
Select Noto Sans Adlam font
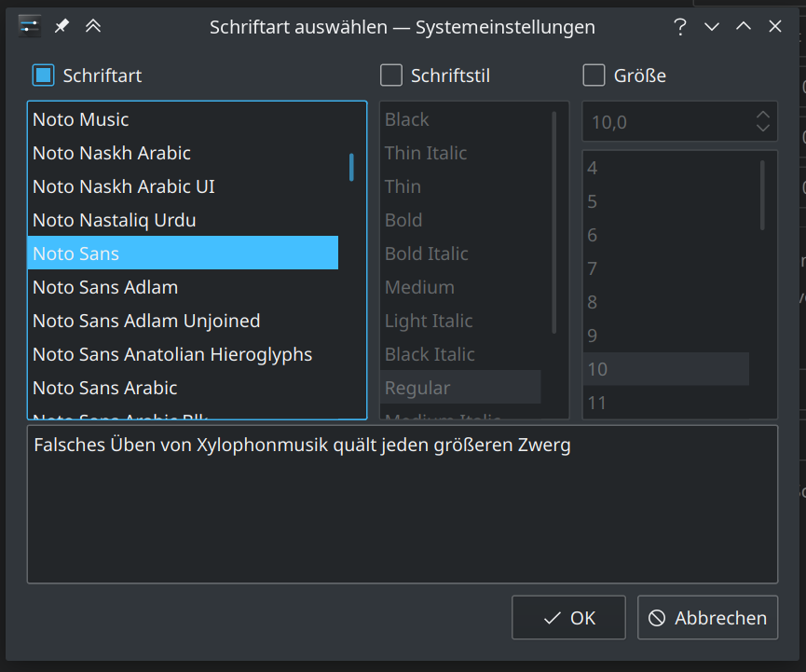tap(105, 287)
